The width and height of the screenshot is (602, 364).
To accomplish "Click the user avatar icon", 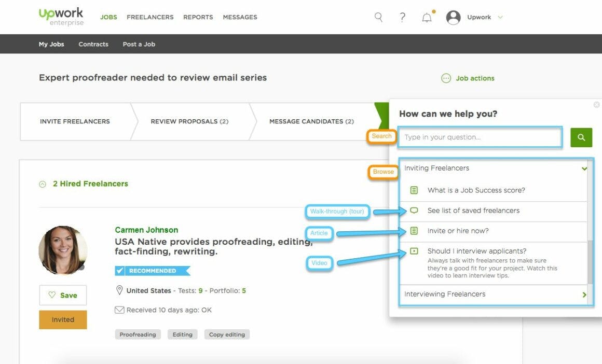I will point(453,17).
